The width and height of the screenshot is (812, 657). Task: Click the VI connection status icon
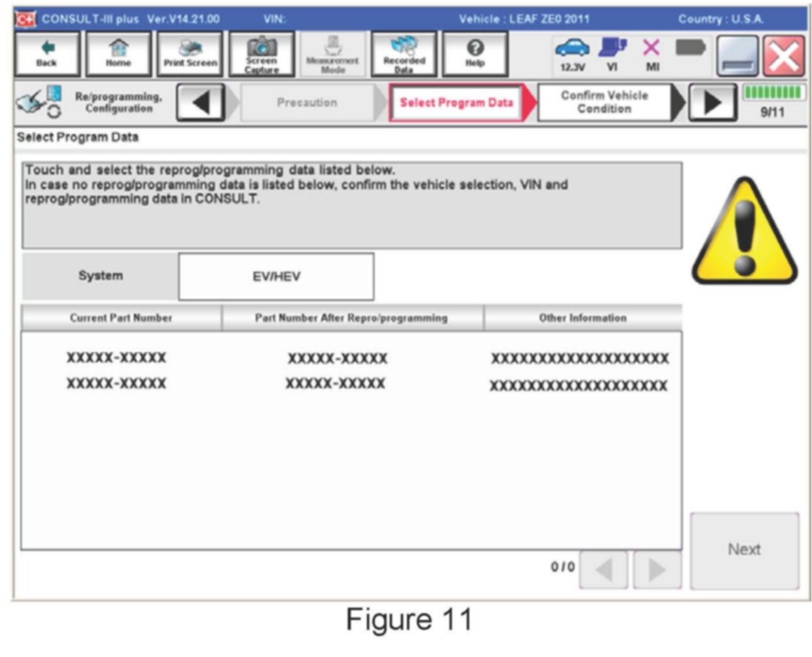[612, 54]
